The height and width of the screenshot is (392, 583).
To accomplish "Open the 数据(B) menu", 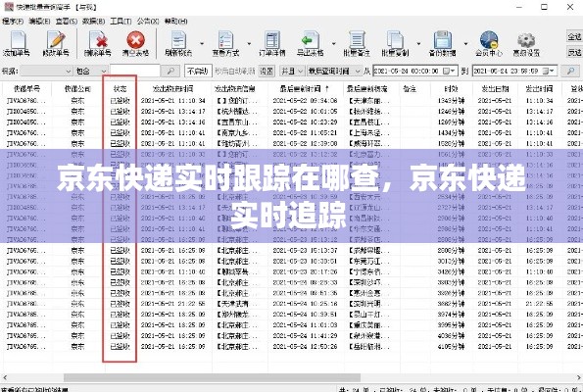I will point(94,22).
